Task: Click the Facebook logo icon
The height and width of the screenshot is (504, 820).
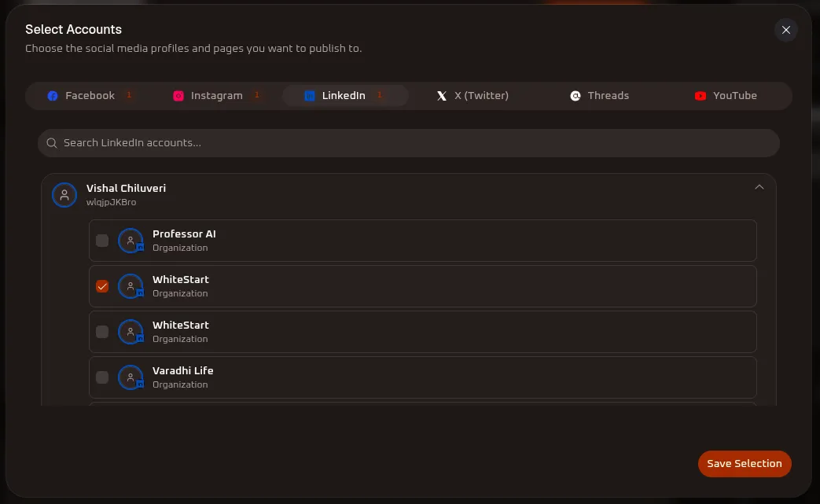Action: pos(53,96)
